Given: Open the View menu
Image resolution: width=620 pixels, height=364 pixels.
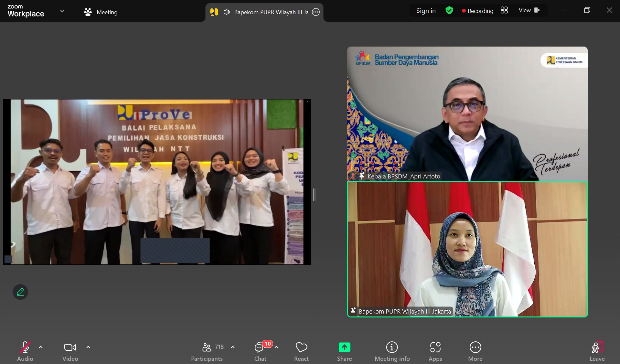Looking at the screenshot, I should (x=529, y=10).
